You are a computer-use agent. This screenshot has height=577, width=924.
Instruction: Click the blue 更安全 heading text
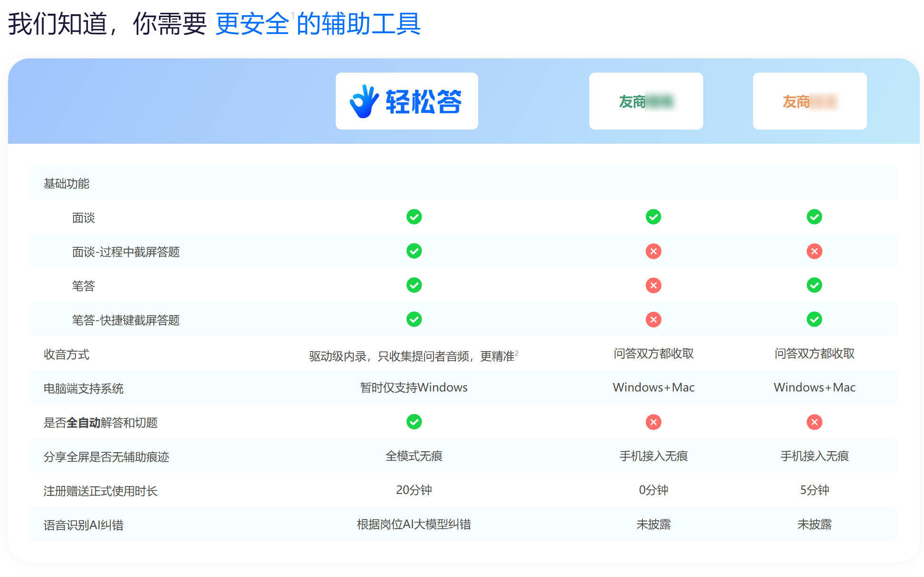point(252,24)
